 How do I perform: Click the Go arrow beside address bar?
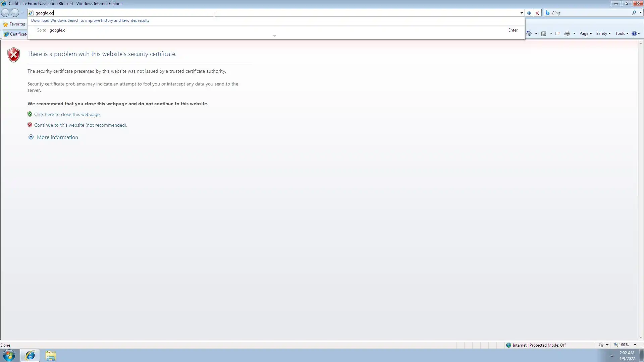529,13
